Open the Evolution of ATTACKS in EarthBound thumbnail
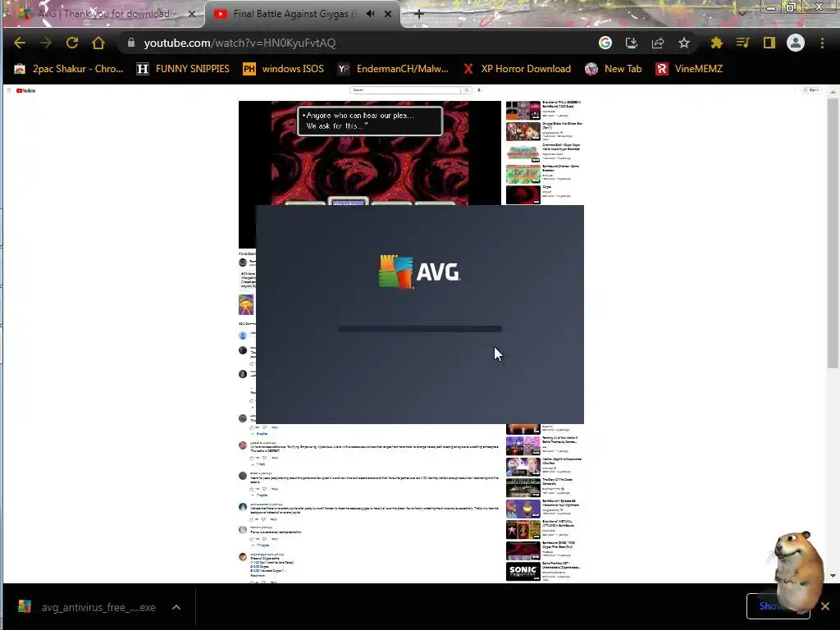The width and height of the screenshot is (840, 630). (x=523, y=529)
